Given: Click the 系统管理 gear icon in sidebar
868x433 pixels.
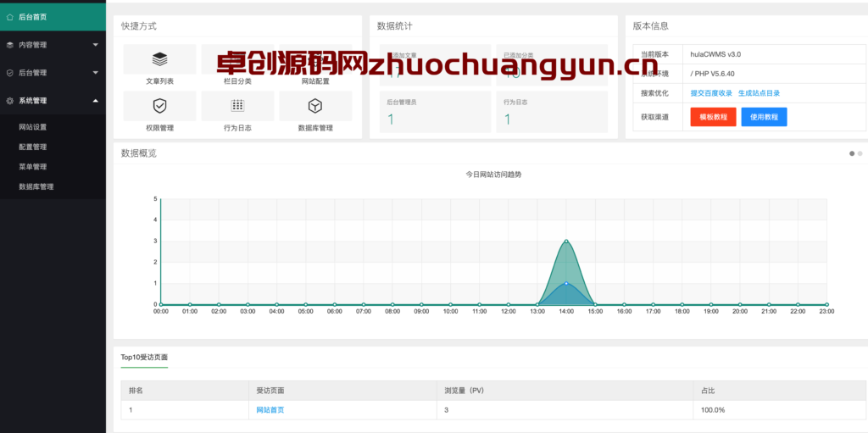Looking at the screenshot, I should point(10,101).
